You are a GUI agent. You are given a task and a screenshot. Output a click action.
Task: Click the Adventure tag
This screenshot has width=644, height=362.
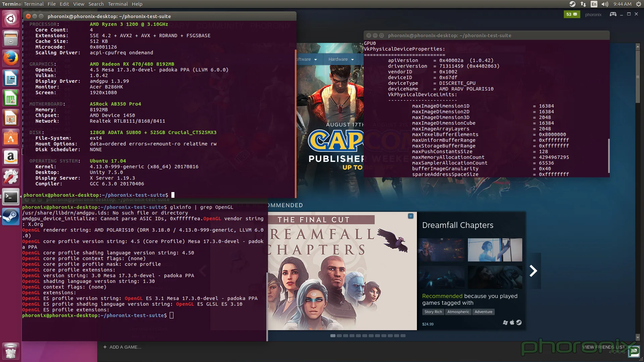[x=483, y=312]
